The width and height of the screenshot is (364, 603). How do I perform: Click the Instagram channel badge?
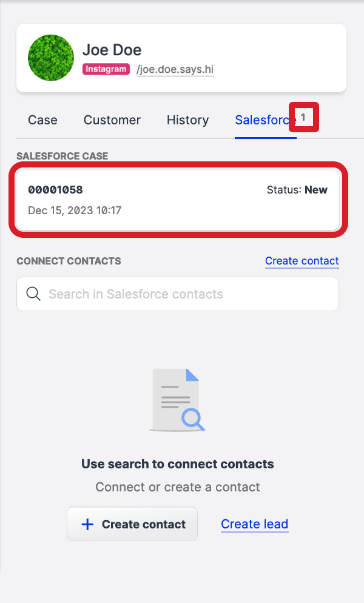point(106,69)
